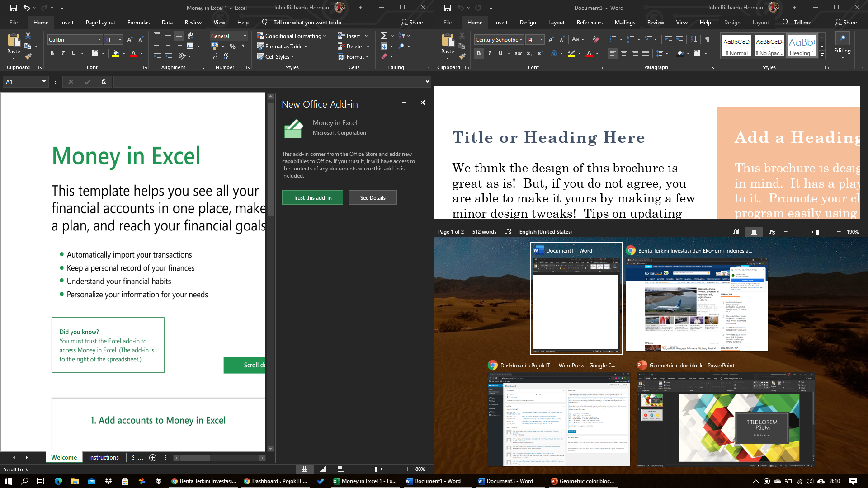Click Word Web Layout view icon

tap(772, 231)
